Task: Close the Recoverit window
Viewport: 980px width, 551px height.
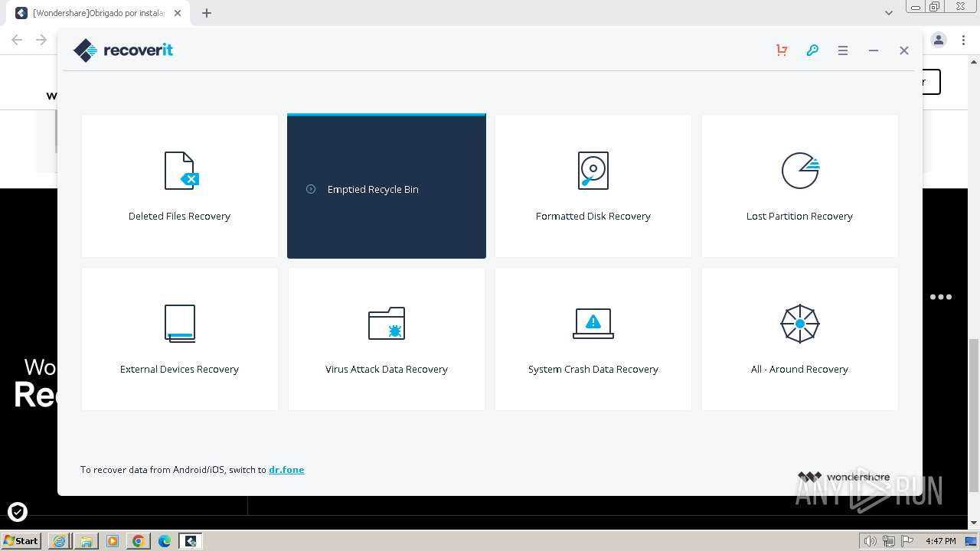Action: 904,51
